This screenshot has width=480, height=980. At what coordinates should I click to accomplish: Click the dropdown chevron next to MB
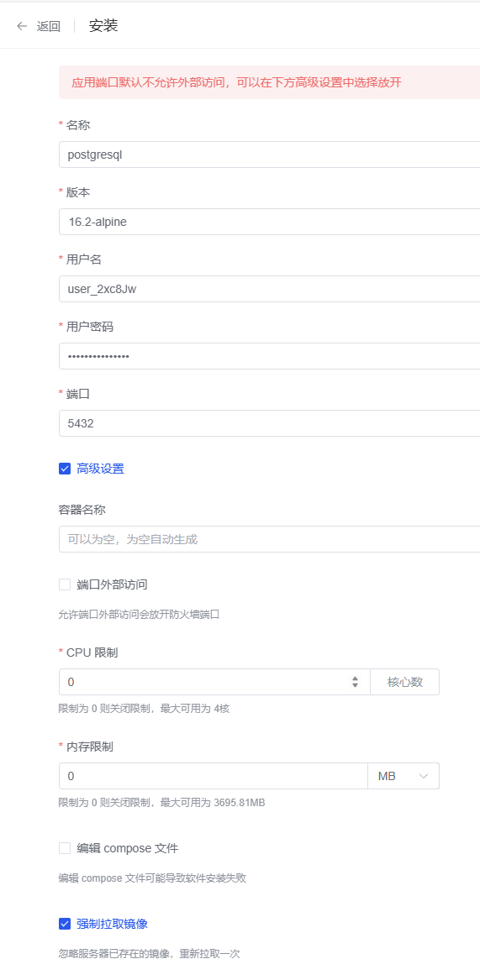coord(424,776)
